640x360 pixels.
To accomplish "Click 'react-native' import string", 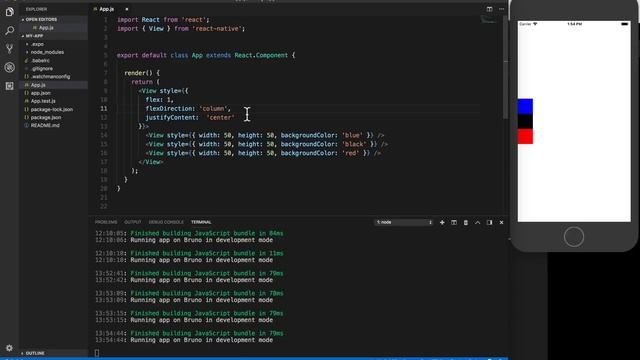I will point(216,29).
